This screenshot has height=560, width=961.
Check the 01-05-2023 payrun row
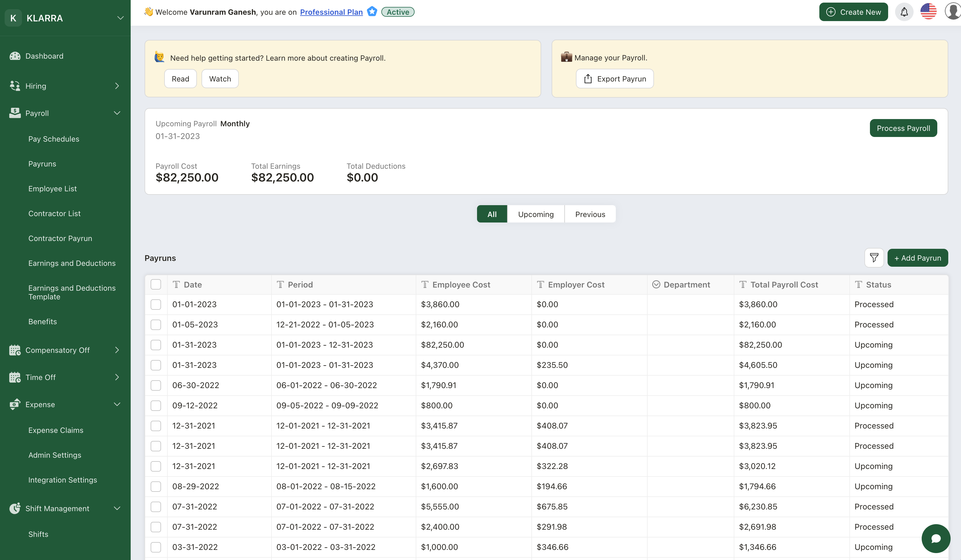[156, 325]
